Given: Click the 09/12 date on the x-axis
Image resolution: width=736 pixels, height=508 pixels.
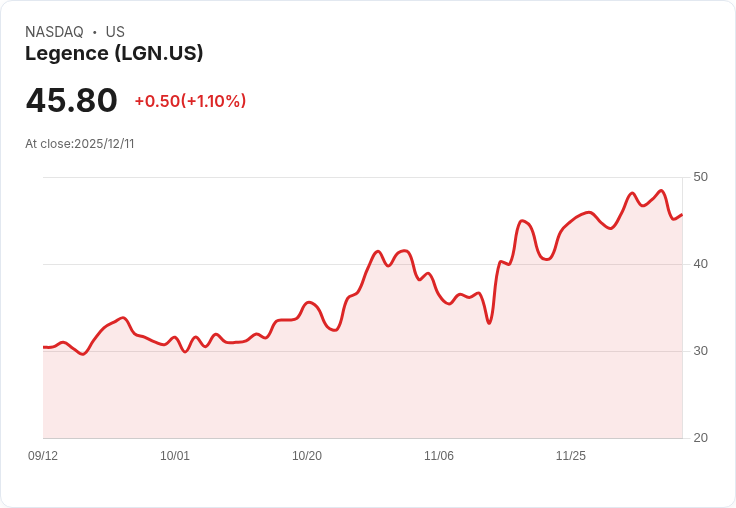Looking at the screenshot, I should tap(43, 456).
